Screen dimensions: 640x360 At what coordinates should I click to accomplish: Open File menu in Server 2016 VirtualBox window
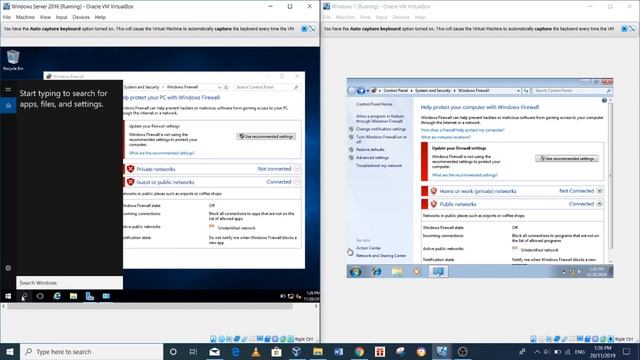point(7,17)
